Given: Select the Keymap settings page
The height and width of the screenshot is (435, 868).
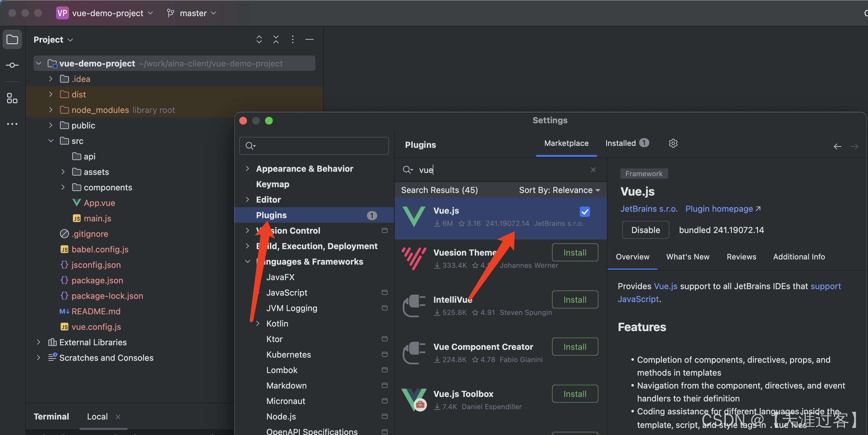Looking at the screenshot, I should [x=272, y=184].
